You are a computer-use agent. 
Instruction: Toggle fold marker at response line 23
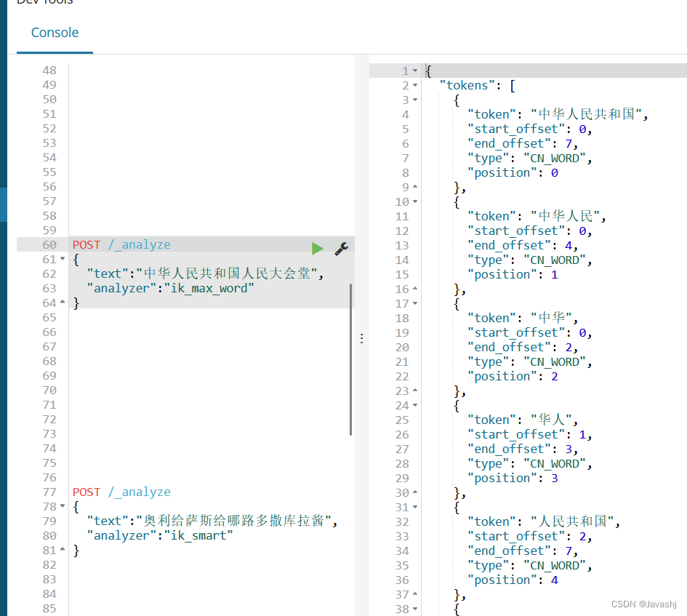pyautogui.click(x=415, y=391)
